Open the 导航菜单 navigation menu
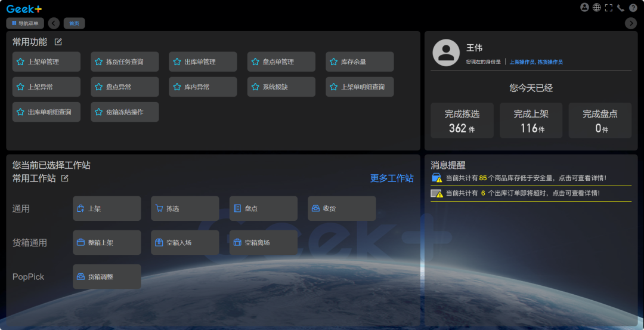The width and height of the screenshot is (644, 330). pyautogui.click(x=25, y=23)
